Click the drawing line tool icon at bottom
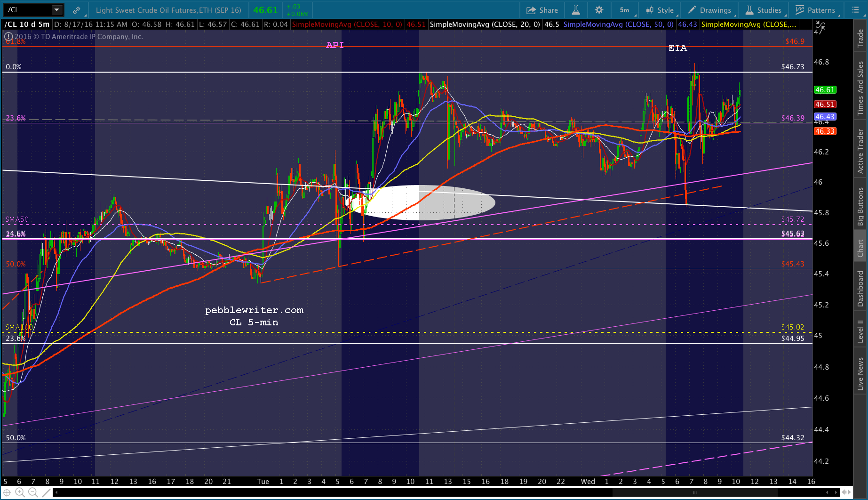 (x=46, y=492)
